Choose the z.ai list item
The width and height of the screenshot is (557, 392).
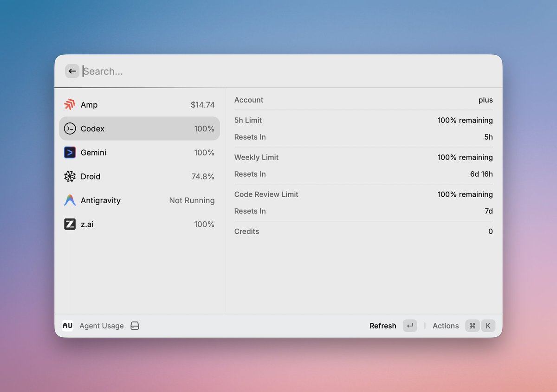139,225
